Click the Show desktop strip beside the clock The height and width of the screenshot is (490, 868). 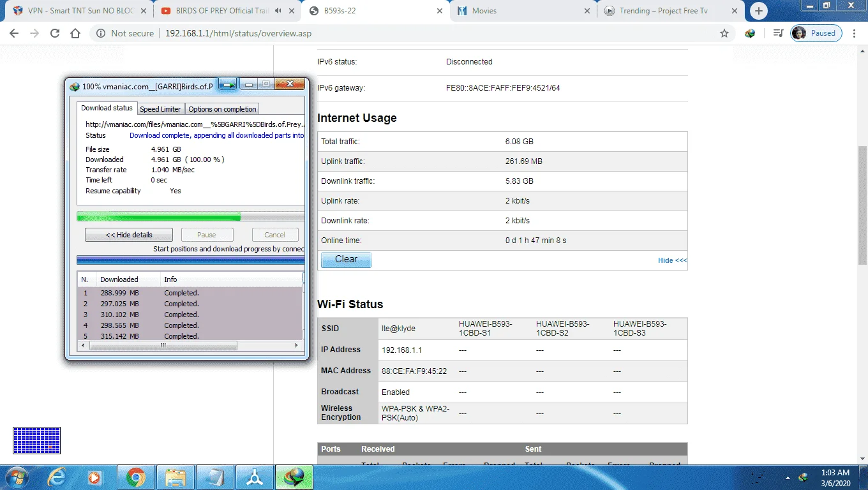tap(864, 477)
